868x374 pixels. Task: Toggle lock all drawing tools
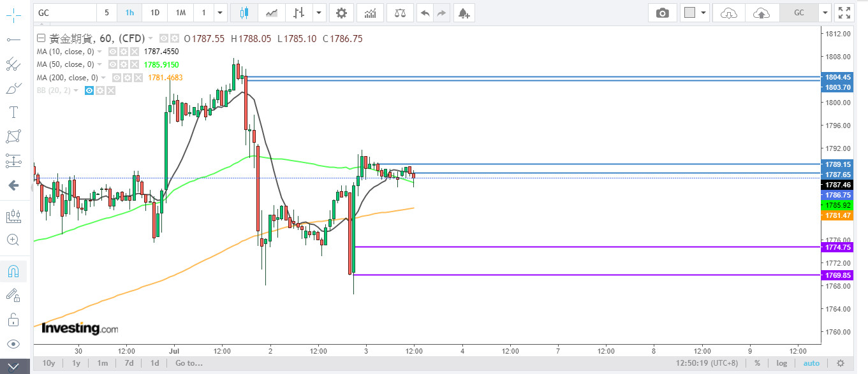[x=13, y=319]
